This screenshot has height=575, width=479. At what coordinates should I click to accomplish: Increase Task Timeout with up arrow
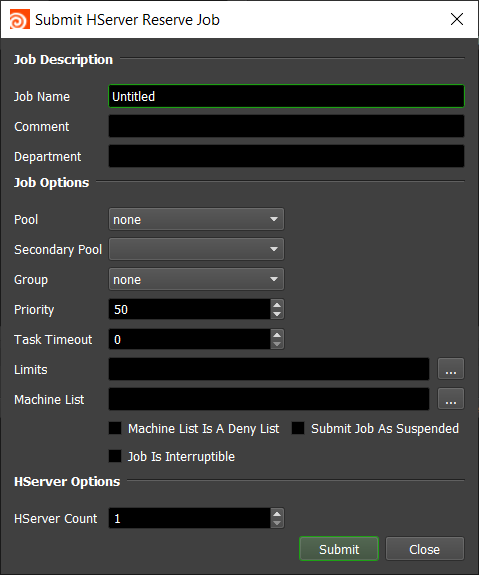277,335
